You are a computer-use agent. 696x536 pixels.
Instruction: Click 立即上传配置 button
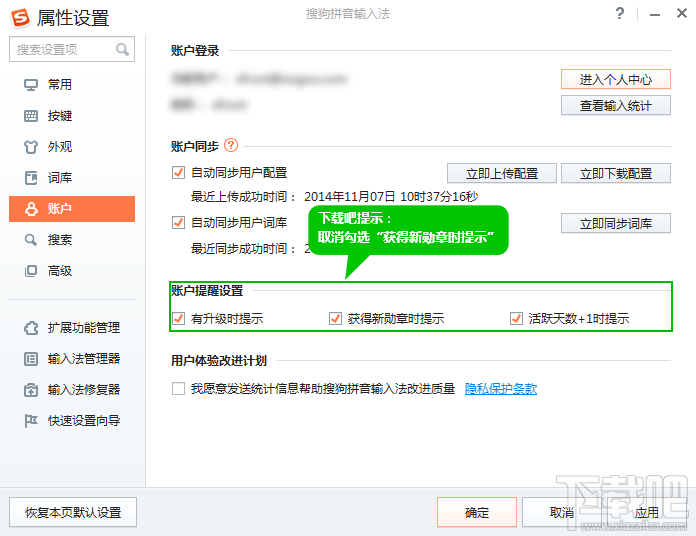point(502,173)
